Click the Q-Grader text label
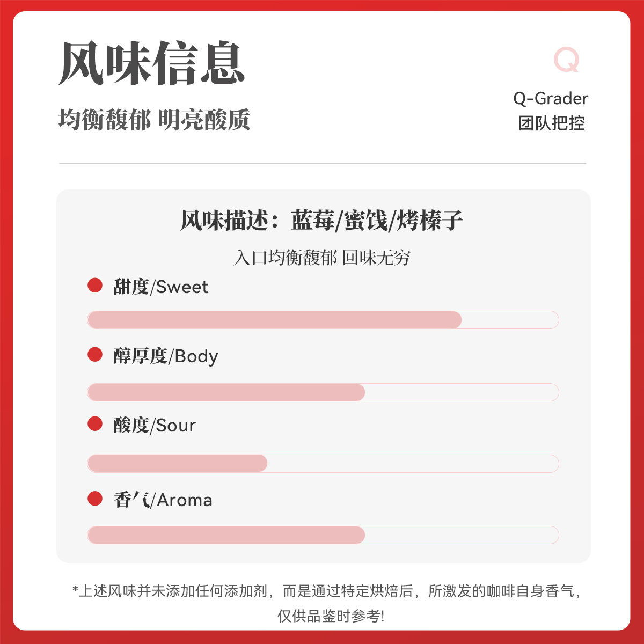The width and height of the screenshot is (644, 644). tap(551, 98)
